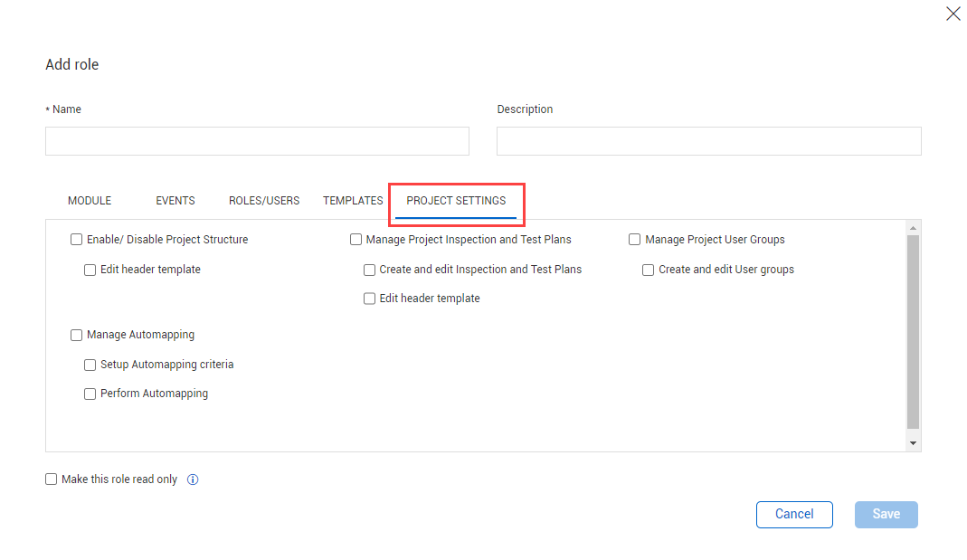Enable Perform Automapping option
Image resolution: width=967 pixels, height=560 pixels.
click(x=90, y=394)
